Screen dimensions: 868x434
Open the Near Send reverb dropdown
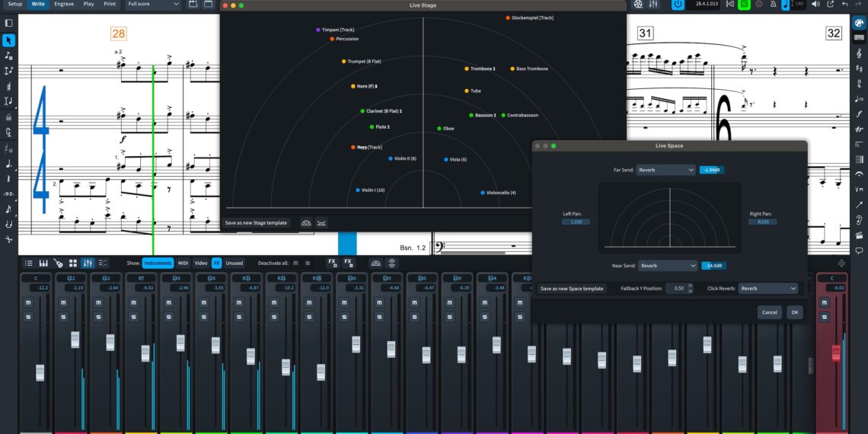pyautogui.click(x=668, y=266)
